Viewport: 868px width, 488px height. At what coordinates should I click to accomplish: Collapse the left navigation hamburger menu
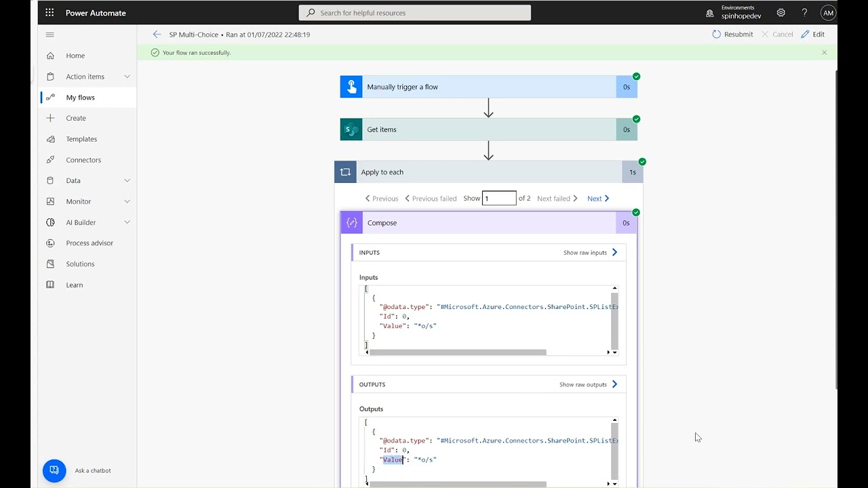50,35
